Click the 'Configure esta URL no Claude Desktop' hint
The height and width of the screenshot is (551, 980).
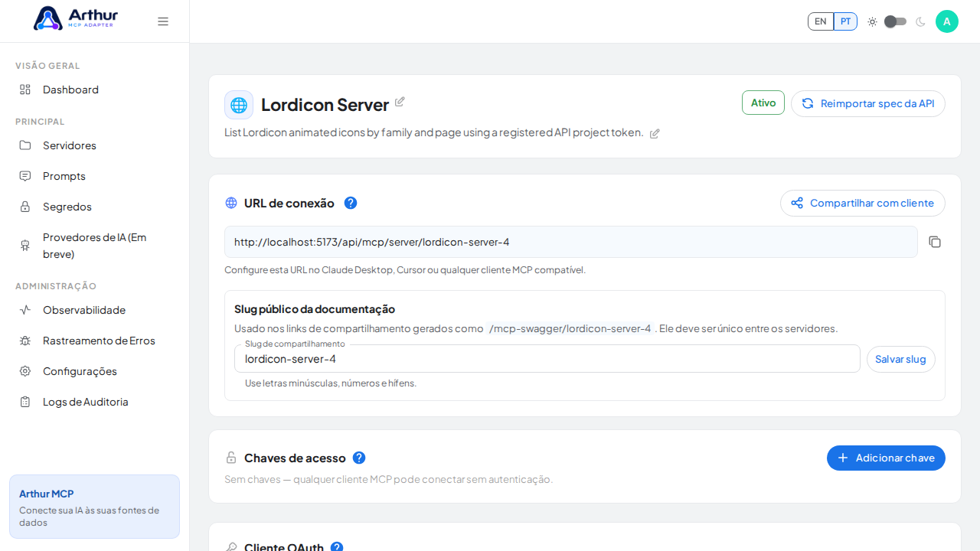tap(405, 270)
